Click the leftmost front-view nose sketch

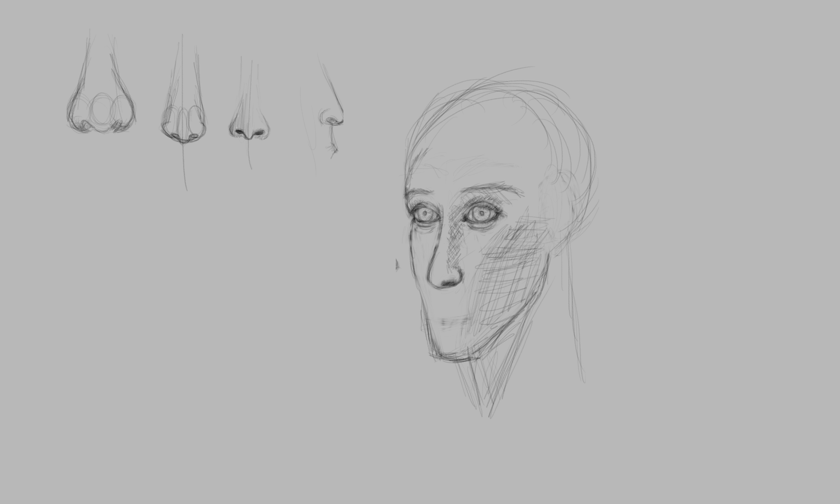[101, 82]
